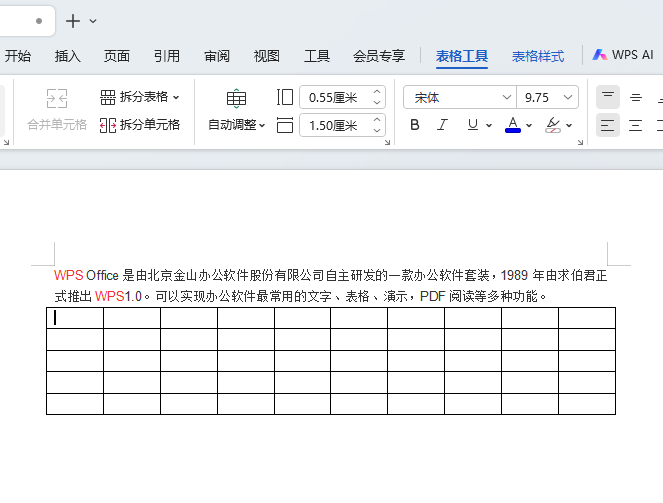Expand the underline style dropdown arrow
The height and width of the screenshot is (503, 663).
tap(489, 125)
